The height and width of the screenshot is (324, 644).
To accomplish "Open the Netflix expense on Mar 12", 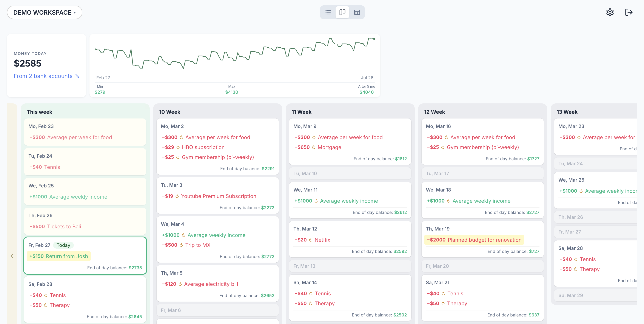I will tap(312, 240).
